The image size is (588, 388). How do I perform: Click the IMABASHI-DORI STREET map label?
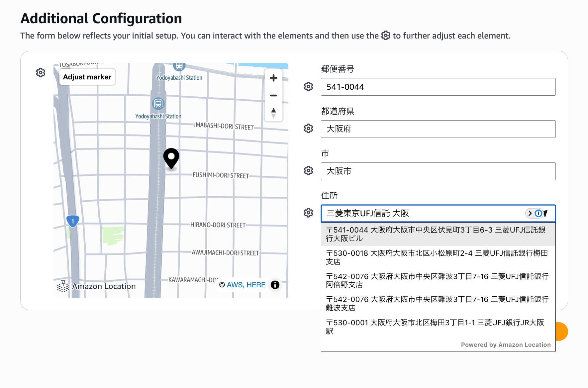pyautogui.click(x=224, y=126)
